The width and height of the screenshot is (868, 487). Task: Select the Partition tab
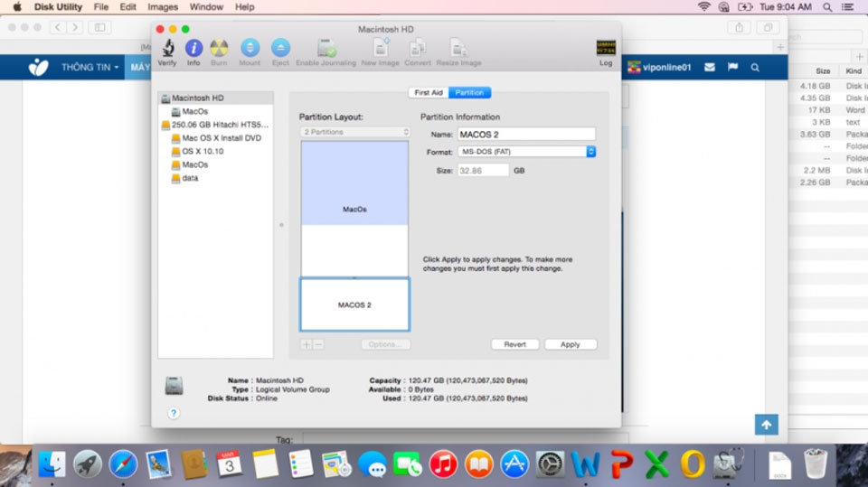[469, 92]
